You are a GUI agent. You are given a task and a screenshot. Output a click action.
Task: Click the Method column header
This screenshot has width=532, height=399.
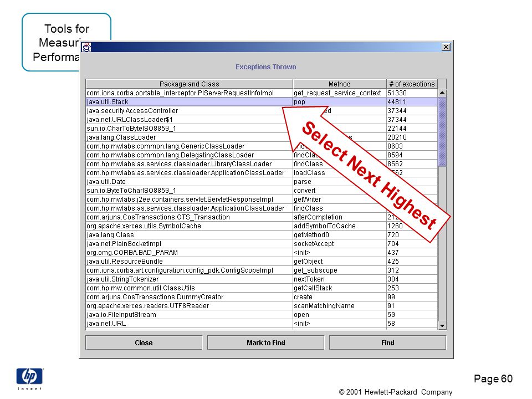340,84
